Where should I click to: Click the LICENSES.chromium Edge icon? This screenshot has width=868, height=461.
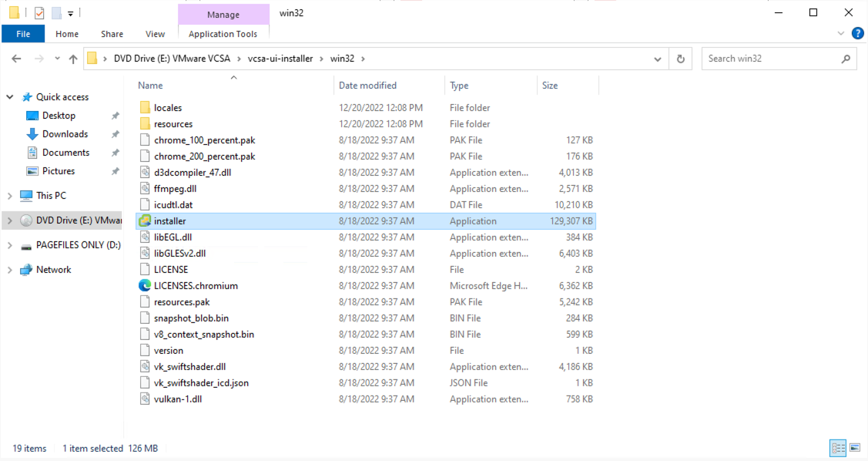click(145, 285)
